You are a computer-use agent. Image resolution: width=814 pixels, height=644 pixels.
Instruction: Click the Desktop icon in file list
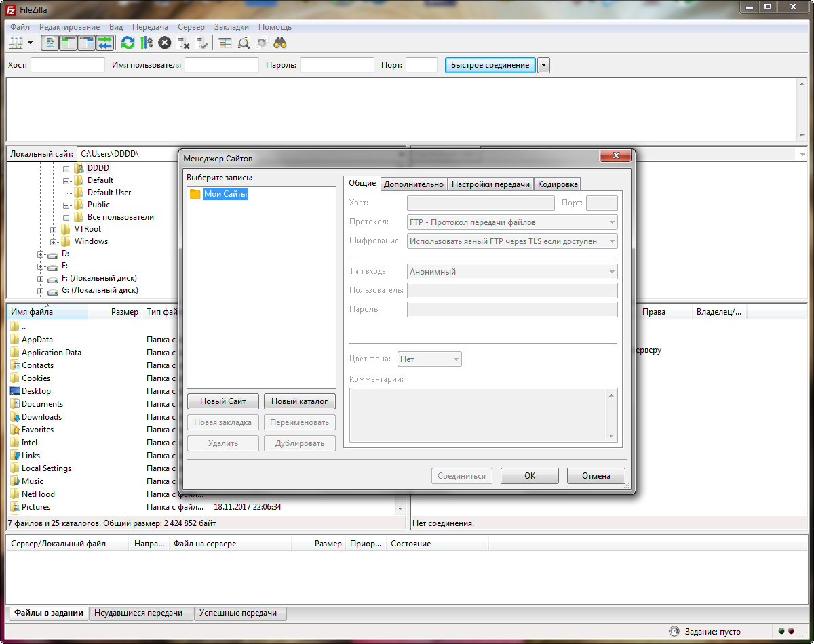coord(15,391)
